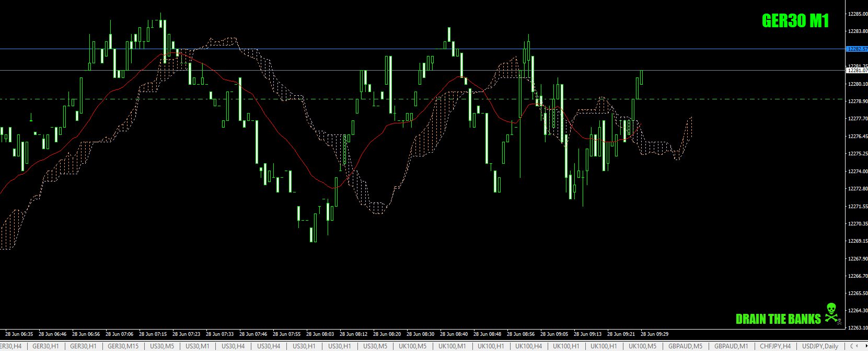Select the UK100,M1 chart tab

coord(452,346)
